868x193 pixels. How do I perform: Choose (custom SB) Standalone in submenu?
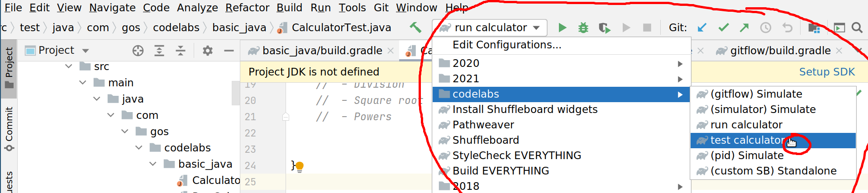(x=773, y=171)
